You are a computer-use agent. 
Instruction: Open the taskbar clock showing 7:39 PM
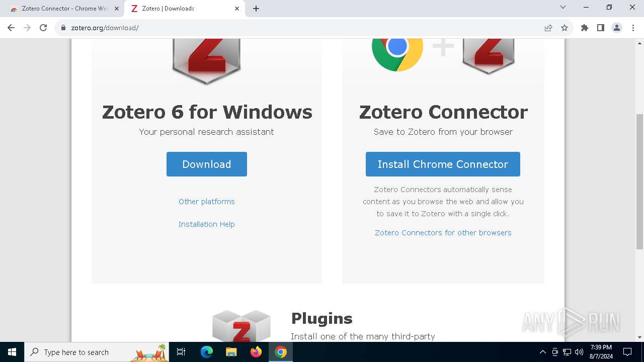[601, 352]
